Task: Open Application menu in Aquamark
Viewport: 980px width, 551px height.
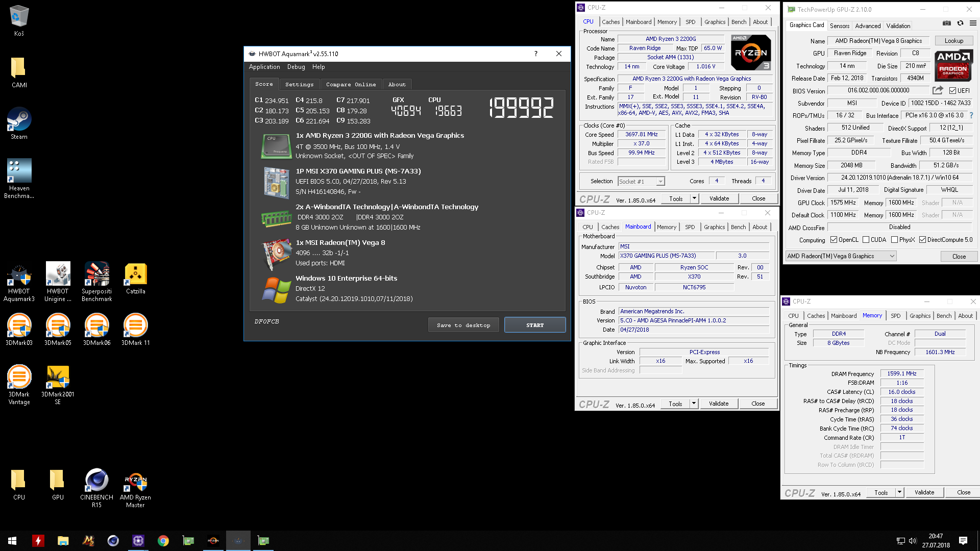Action: coord(264,67)
